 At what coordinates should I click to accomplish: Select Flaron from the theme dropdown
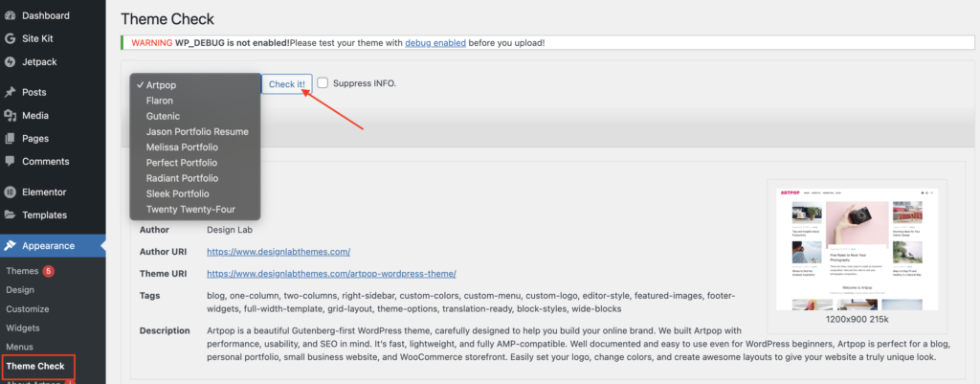click(160, 101)
